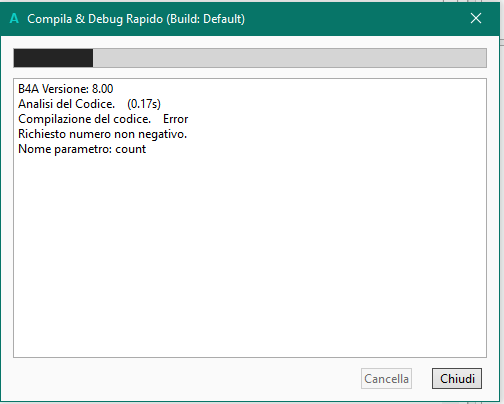Click the Chiudi button
The height and width of the screenshot is (404, 504).
coord(457,378)
